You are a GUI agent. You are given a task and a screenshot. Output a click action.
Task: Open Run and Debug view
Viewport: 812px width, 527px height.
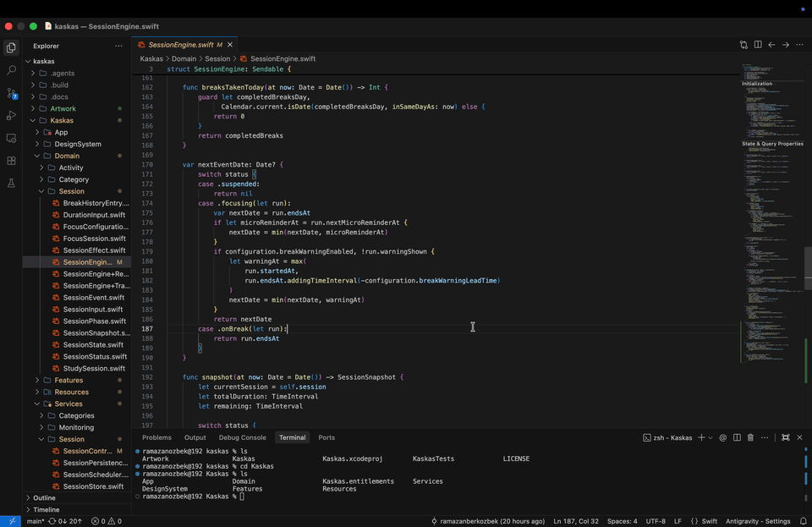pos(11,115)
